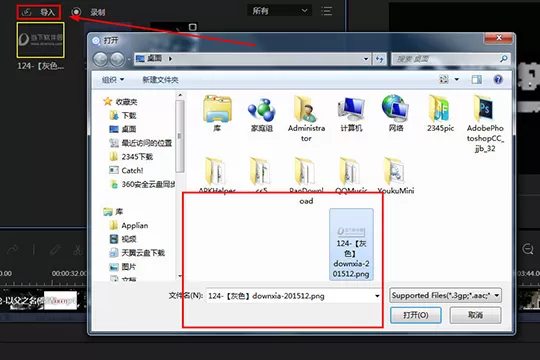Click 新建文件夹 button
Image resolution: width=540 pixels, height=360 pixels.
tap(160, 80)
